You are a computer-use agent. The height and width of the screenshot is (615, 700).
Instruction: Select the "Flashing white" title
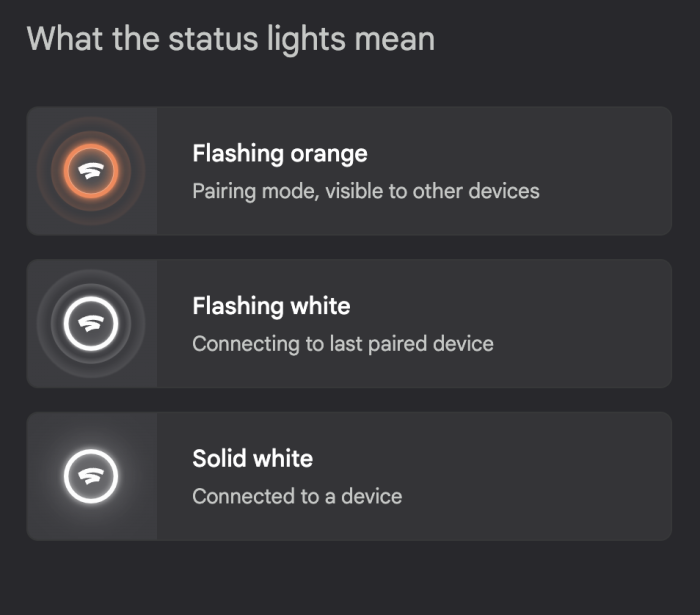[x=271, y=306]
